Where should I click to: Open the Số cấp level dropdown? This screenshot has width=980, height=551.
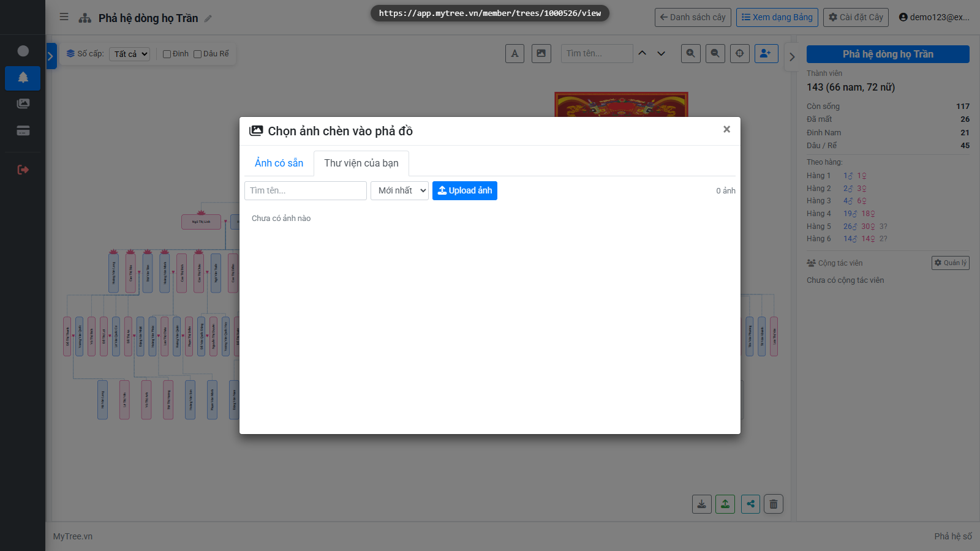tap(130, 54)
